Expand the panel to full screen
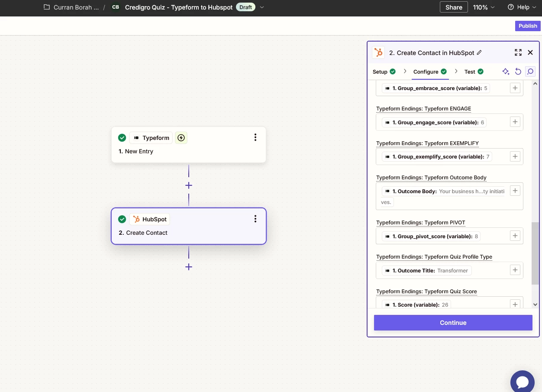The height and width of the screenshot is (392, 542). 518,52
